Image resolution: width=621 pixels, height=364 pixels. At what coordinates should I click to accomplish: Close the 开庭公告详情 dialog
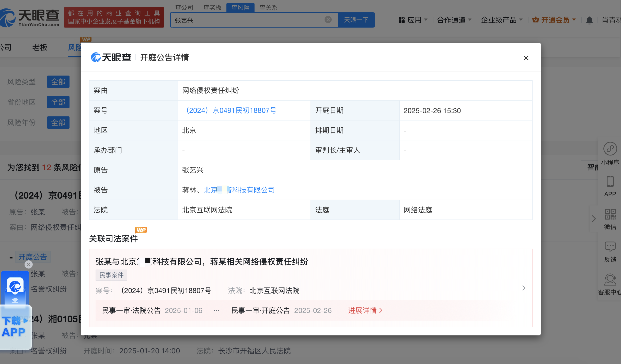(526, 58)
